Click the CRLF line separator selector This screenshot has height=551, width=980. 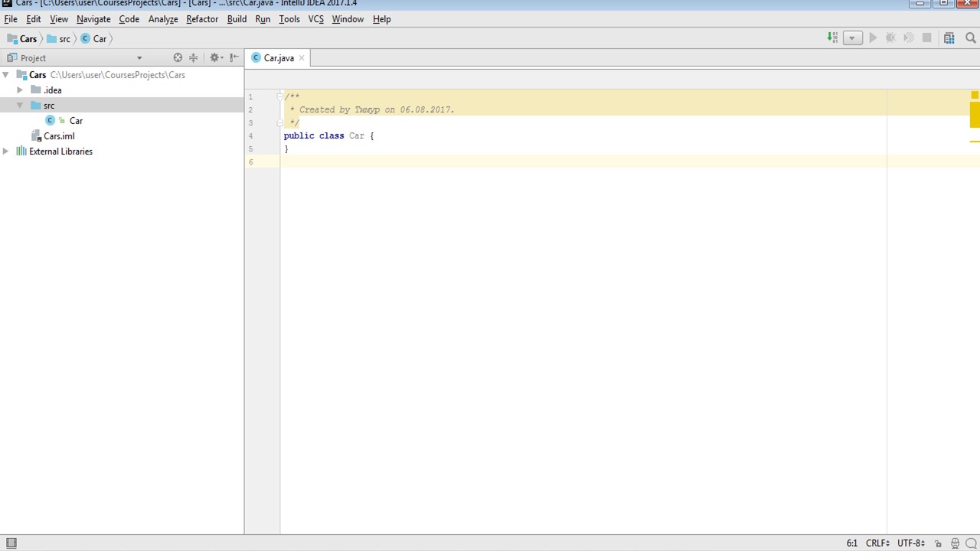877,543
